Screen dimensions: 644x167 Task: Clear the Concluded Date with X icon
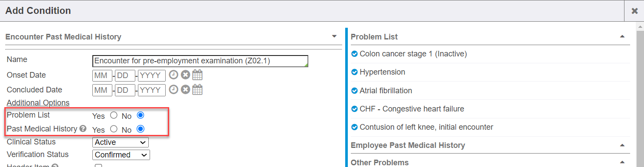[x=185, y=90]
